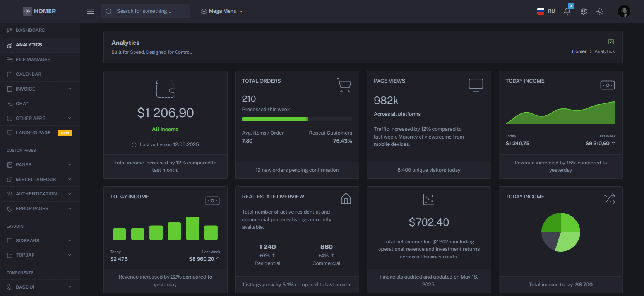Click the shuffle icon in Today Income card

click(x=609, y=199)
